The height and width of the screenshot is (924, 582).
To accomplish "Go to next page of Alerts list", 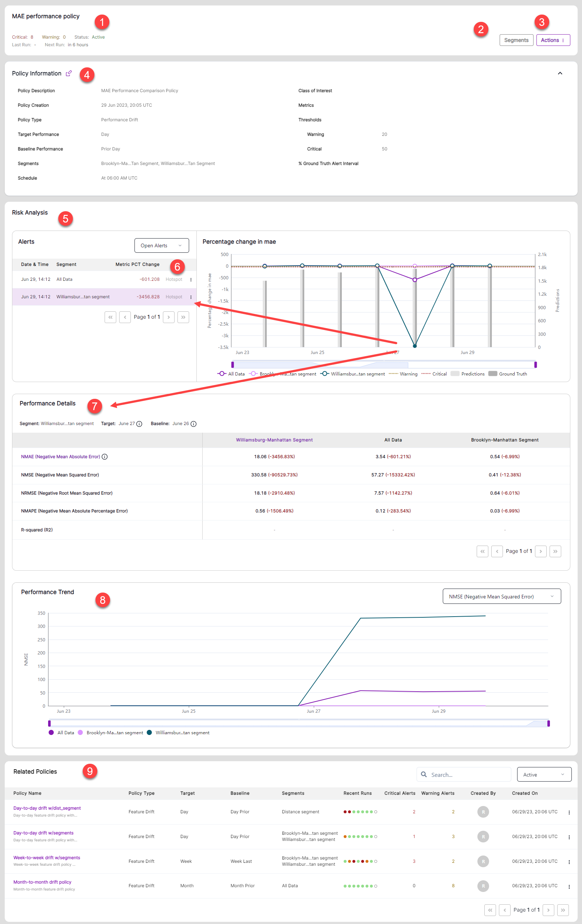I will pyautogui.click(x=168, y=317).
